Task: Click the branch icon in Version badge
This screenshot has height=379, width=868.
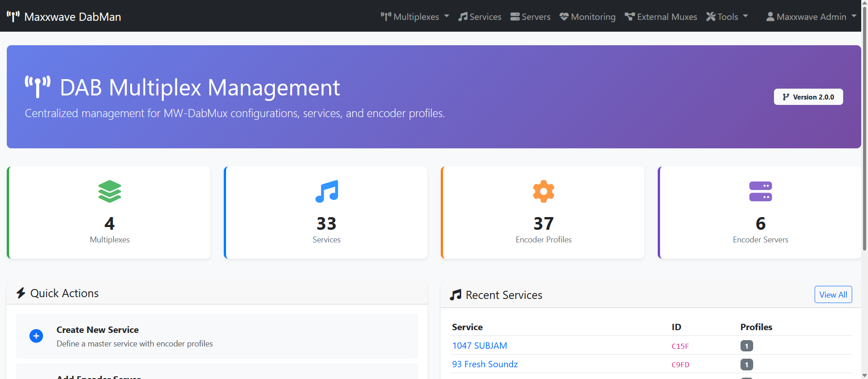Action: (786, 97)
